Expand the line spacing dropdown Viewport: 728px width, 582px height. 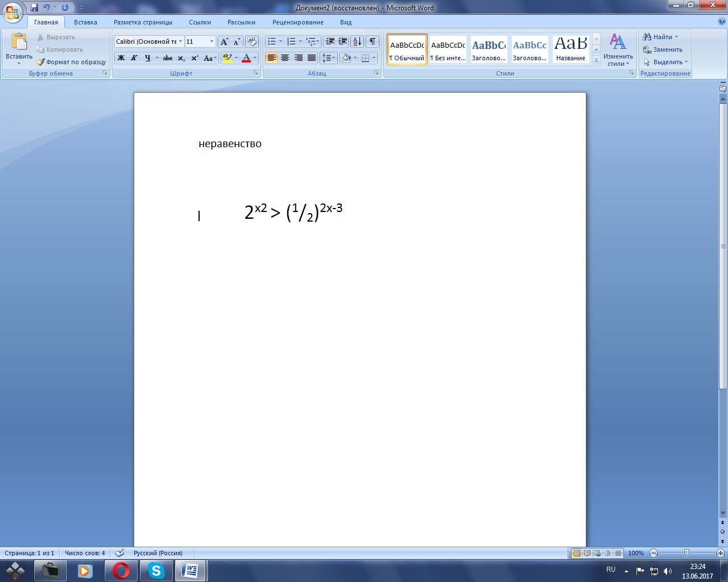click(334, 58)
